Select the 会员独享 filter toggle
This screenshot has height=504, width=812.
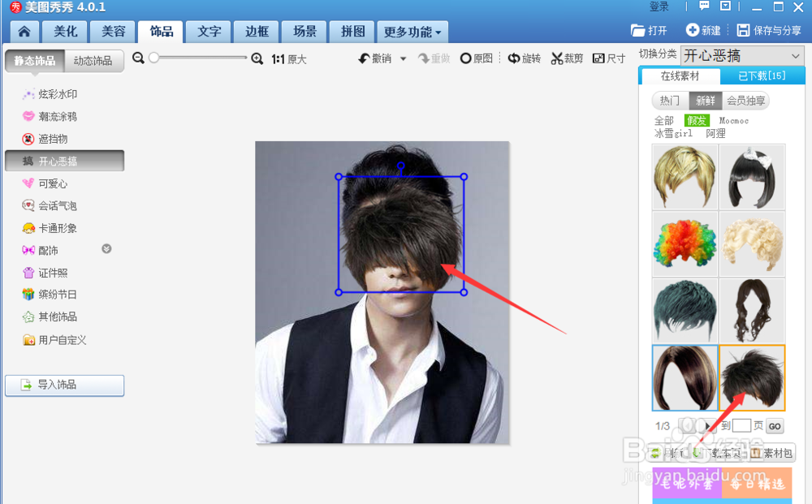pos(745,101)
